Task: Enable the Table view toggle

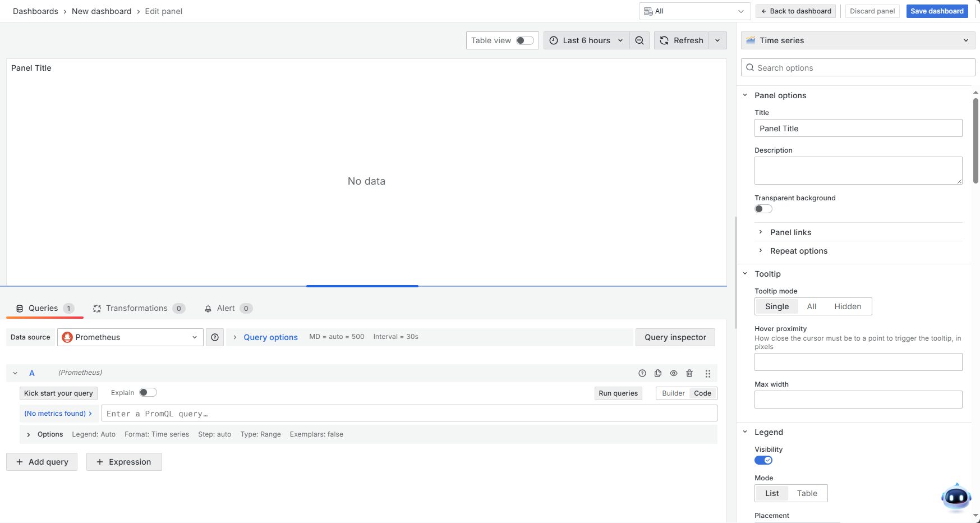Action: pyautogui.click(x=524, y=40)
